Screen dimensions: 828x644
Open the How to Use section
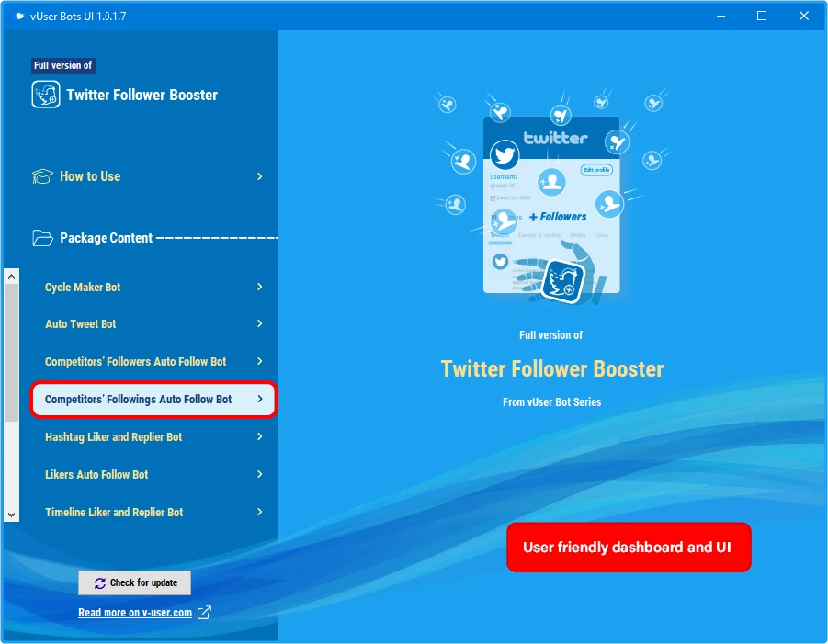[148, 176]
